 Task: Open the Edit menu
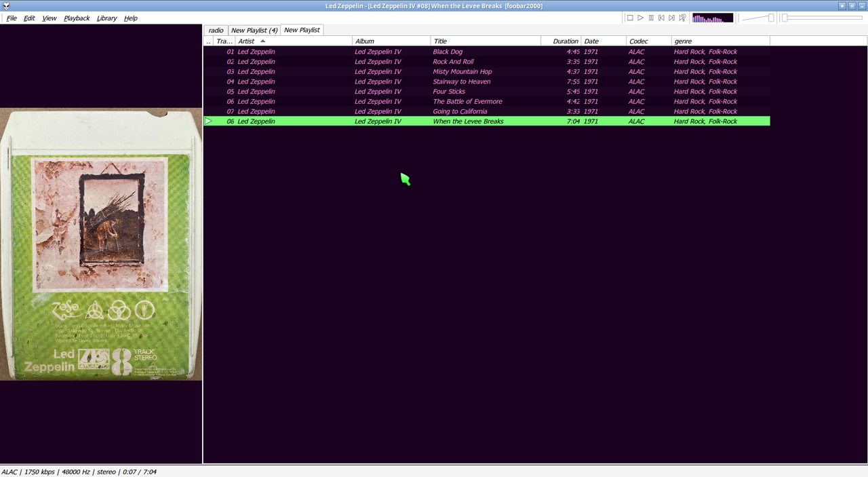(29, 18)
